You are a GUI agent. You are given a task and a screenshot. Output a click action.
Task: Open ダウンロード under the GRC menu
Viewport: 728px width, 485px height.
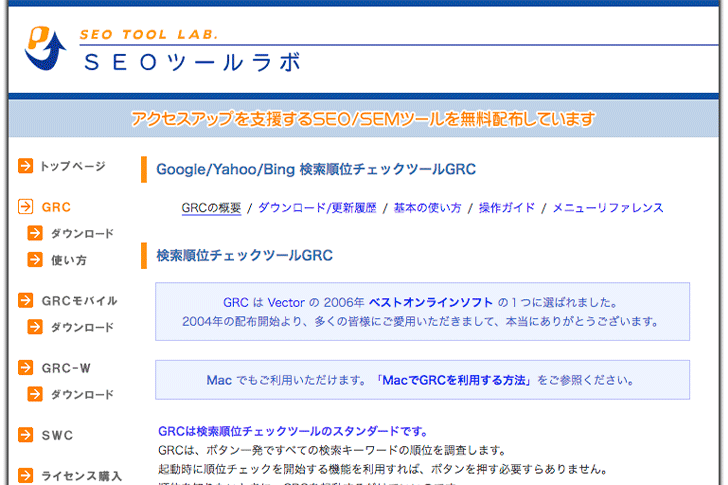(82, 233)
